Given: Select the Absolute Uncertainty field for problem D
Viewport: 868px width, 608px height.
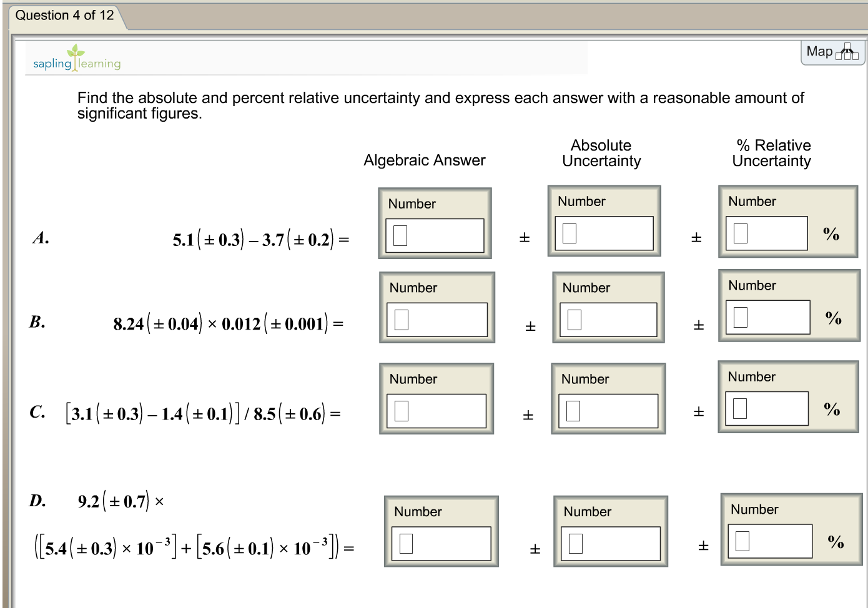Looking at the screenshot, I should click(611, 543).
